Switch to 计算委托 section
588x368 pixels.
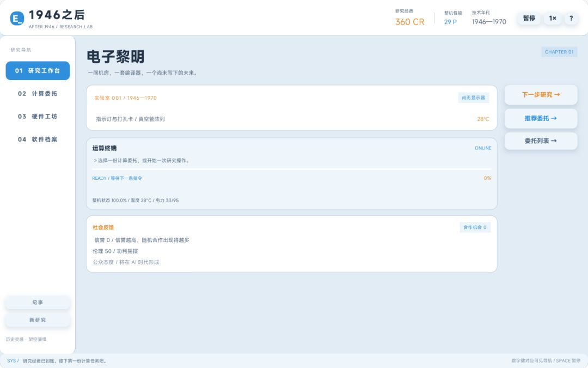pyautogui.click(x=38, y=94)
